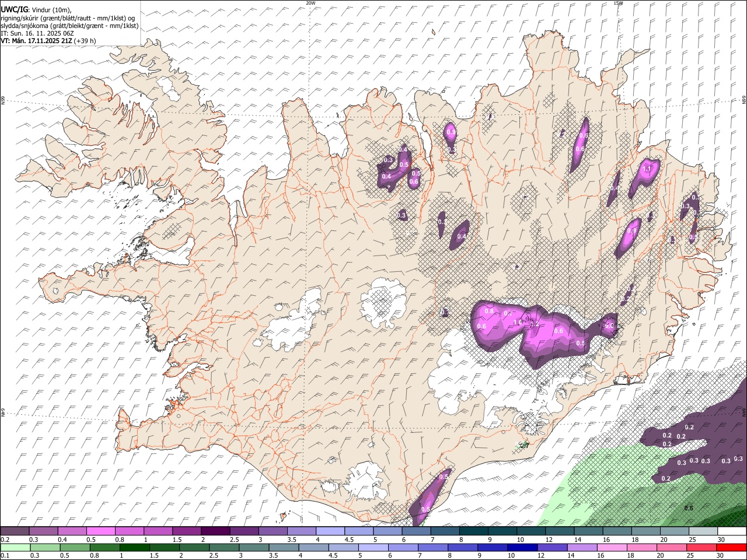Click the "0.2" legend tick label

click(x=5, y=540)
